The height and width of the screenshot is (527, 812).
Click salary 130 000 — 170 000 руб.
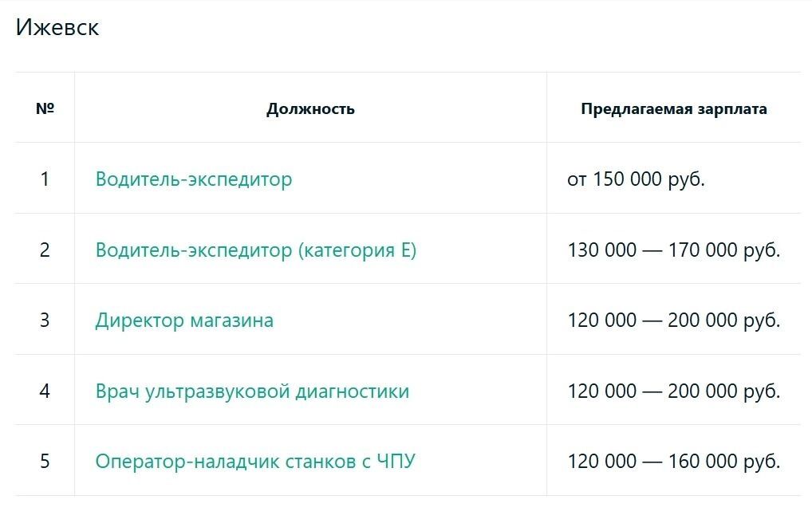[674, 250]
